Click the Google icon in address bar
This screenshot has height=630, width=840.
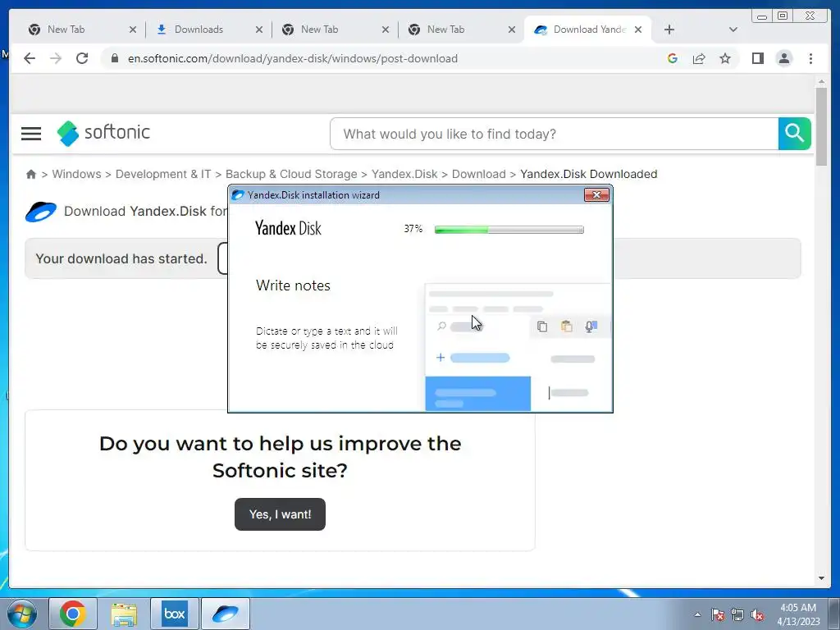pos(673,58)
